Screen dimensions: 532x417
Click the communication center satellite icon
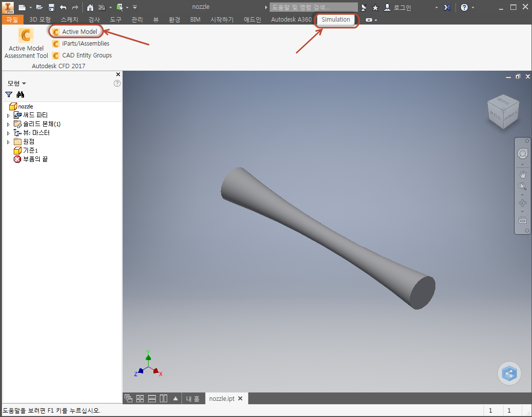pyautogui.click(x=364, y=7)
